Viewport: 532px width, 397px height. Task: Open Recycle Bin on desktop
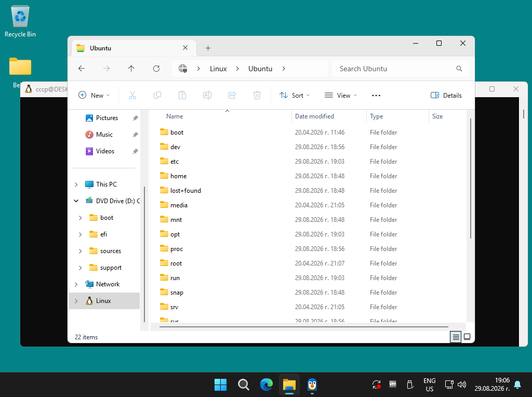[20, 21]
